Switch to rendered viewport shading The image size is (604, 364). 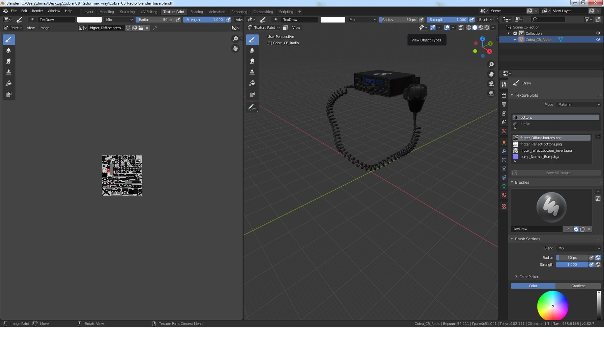click(487, 28)
